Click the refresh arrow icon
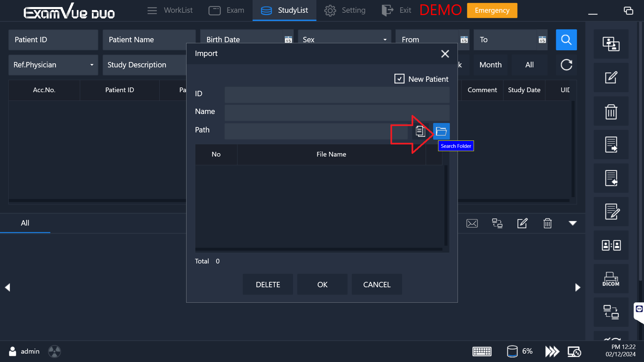Image resolution: width=644 pixels, height=362 pixels. (566, 65)
